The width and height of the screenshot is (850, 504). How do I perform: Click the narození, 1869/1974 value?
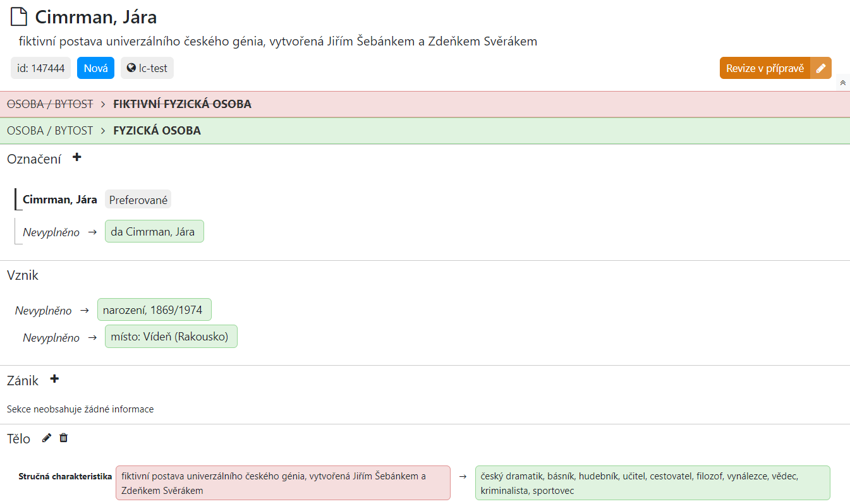point(154,309)
